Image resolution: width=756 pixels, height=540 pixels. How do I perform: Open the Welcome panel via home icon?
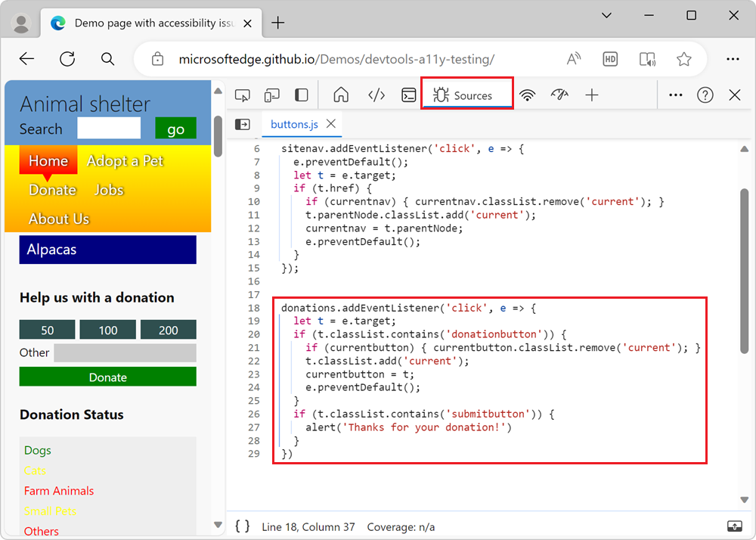point(341,95)
